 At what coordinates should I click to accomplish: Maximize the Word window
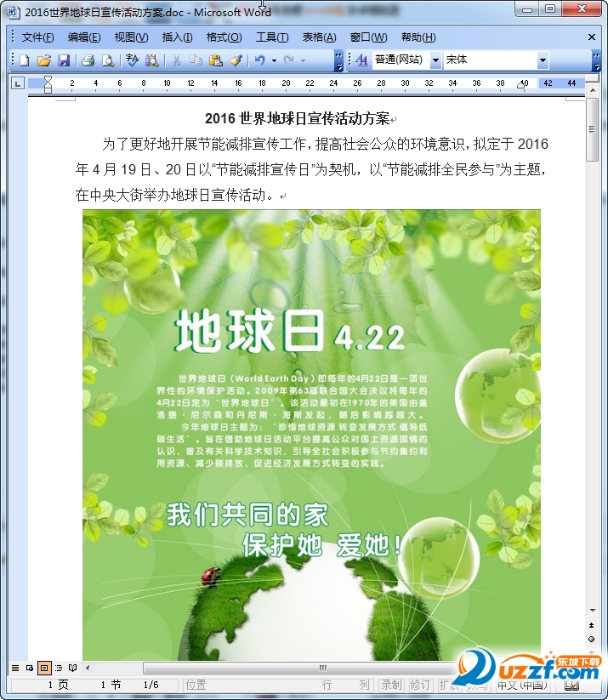tap(550, 9)
